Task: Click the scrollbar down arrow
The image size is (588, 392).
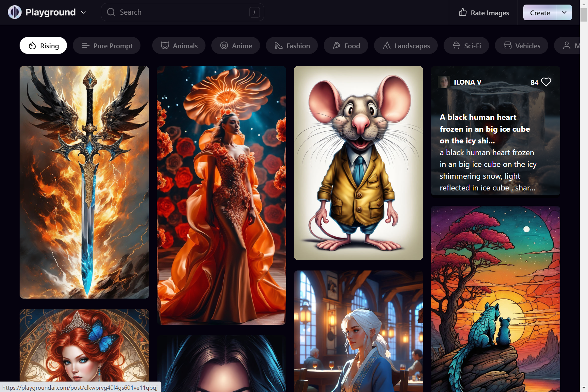Action: pos(584,388)
